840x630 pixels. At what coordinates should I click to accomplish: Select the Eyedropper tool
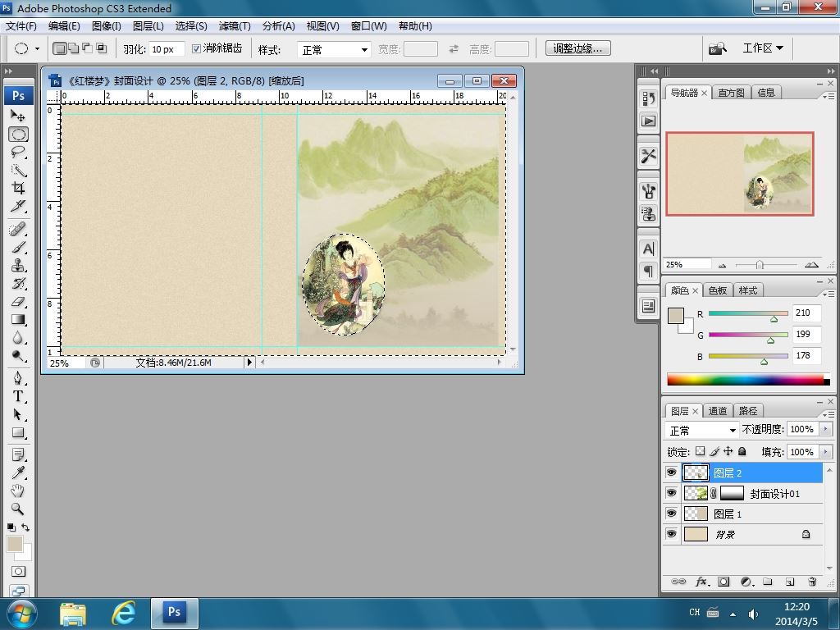pos(18,472)
